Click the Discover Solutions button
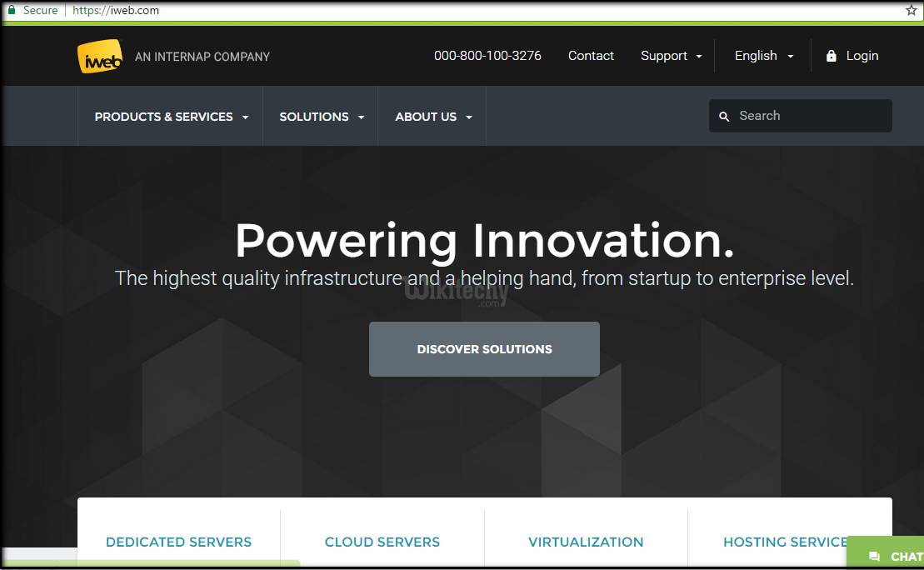This screenshot has height=570, width=924. (x=484, y=349)
